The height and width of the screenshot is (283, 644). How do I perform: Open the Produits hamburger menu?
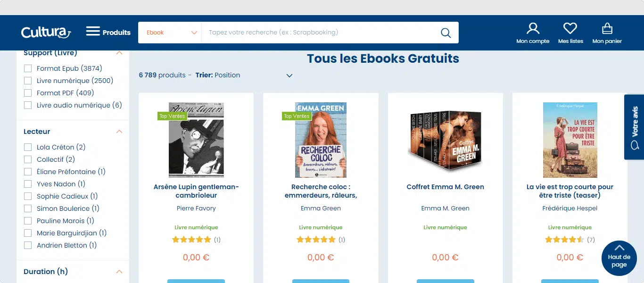pyautogui.click(x=108, y=32)
